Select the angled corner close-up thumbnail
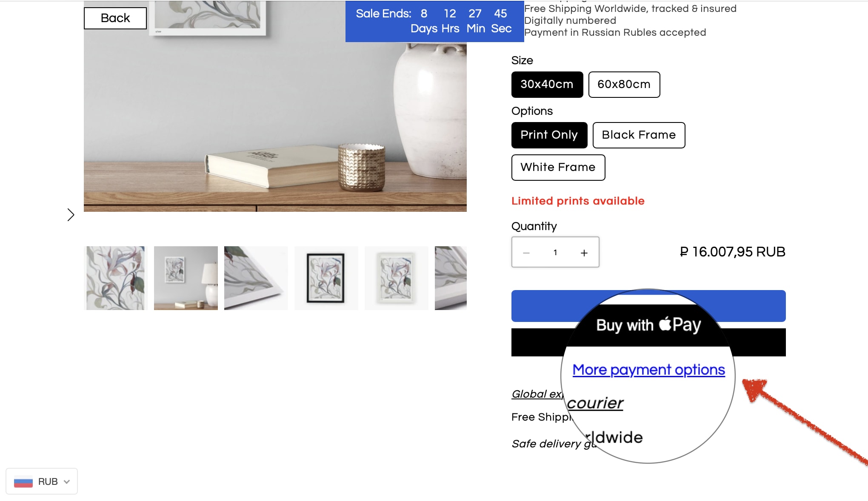This screenshot has height=501, width=868. [256, 278]
